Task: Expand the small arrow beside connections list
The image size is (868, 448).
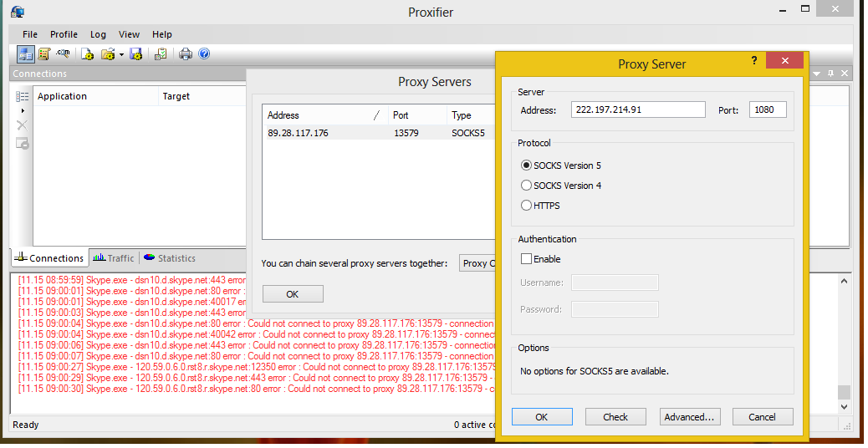Action: (x=23, y=110)
